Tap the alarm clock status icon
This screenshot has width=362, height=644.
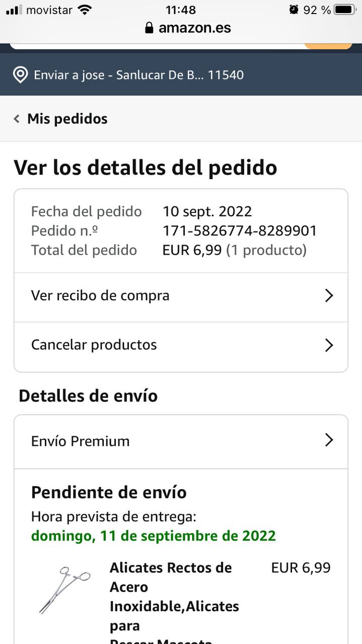[x=294, y=10]
